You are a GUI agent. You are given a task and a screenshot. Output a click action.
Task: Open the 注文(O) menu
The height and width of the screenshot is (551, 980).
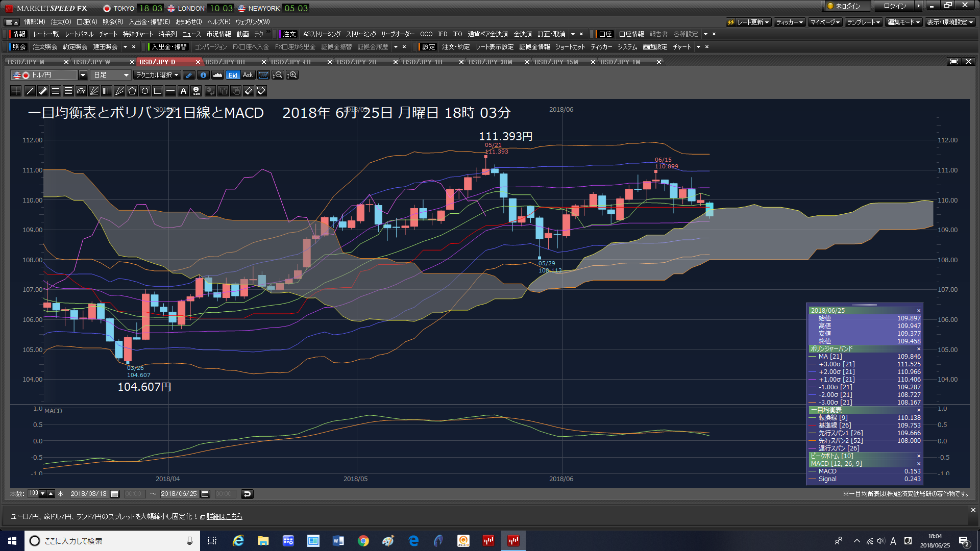coord(61,22)
